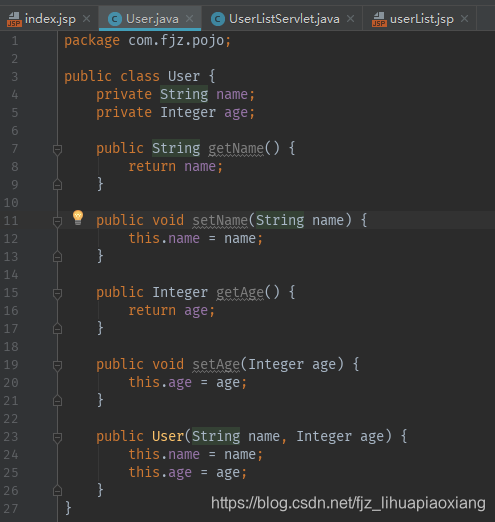Click fold end marker at line 13
Screen dimensions: 495x522
pos(57,257)
